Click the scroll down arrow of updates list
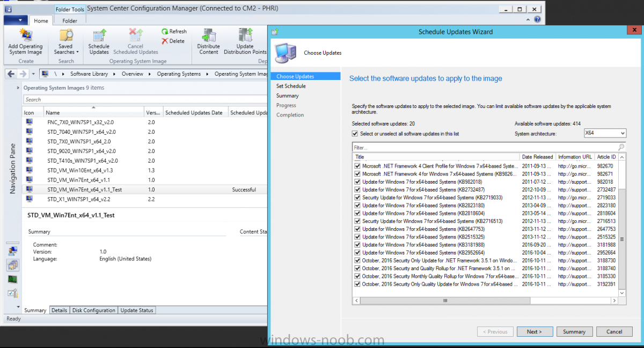The image size is (644, 348). pyautogui.click(x=622, y=293)
